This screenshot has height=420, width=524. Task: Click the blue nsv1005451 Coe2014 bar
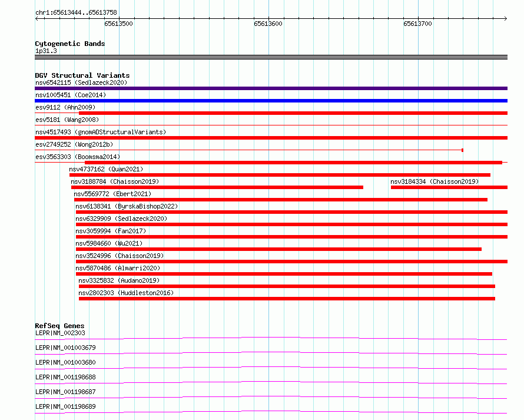tap(271, 101)
